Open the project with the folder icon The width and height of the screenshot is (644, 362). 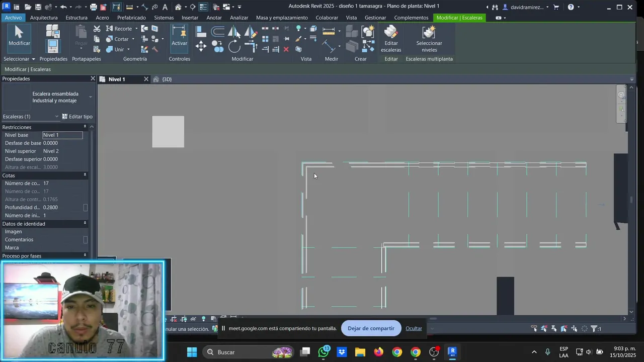pyautogui.click(x=28, y=7)
